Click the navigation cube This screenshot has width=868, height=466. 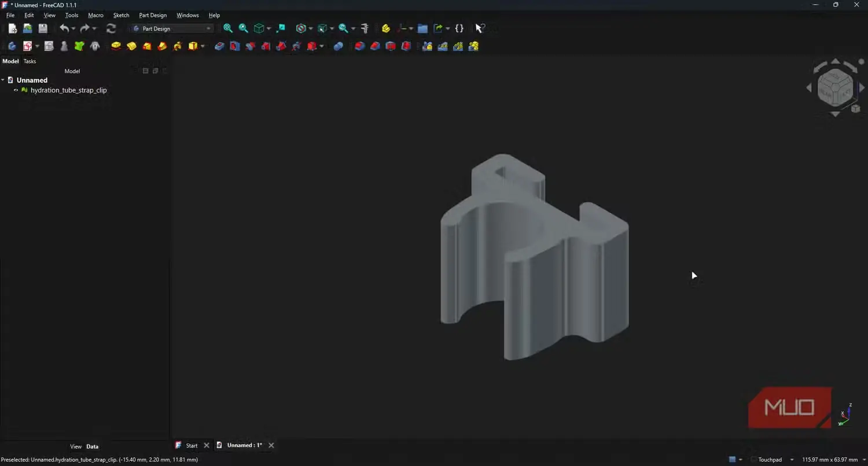(x=835, y=87)
